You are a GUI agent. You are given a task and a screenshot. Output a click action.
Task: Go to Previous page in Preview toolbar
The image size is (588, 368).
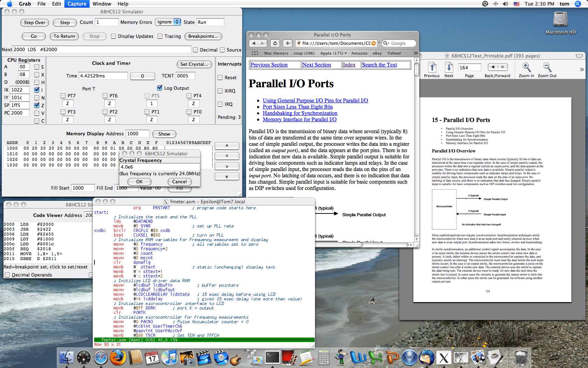point(432,67)
